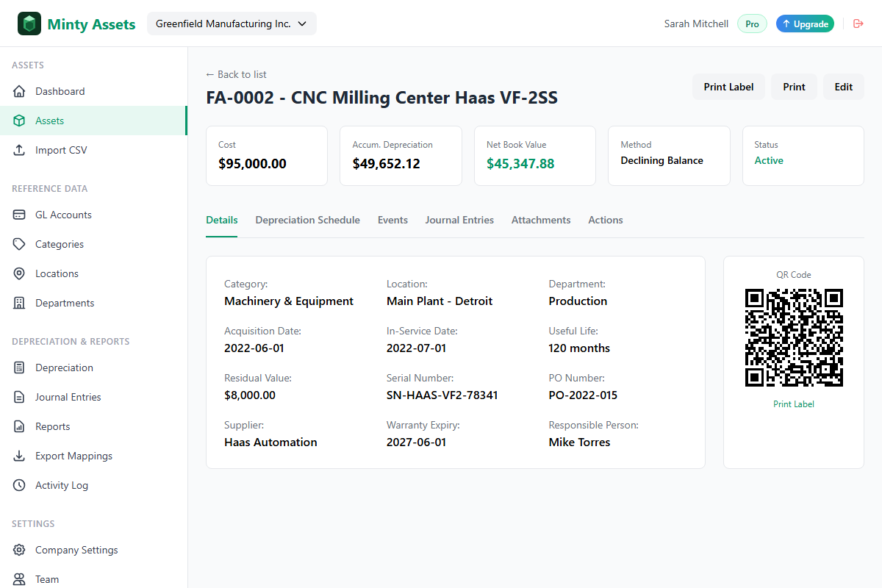Click the useful life 120 months
The width and height of the screenshot is (882, 588).
pos(580,348)
